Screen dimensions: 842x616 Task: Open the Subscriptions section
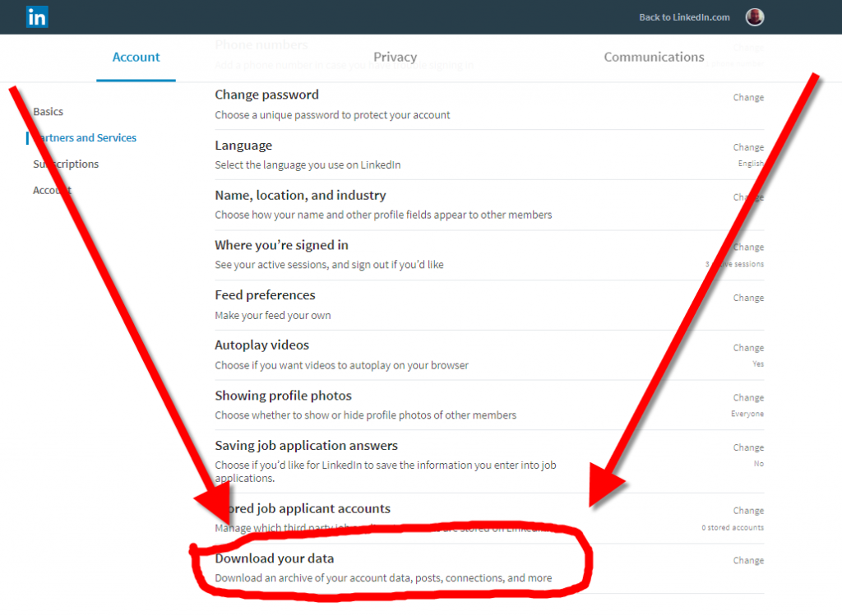pyautogui.click(x=66, y=164)
